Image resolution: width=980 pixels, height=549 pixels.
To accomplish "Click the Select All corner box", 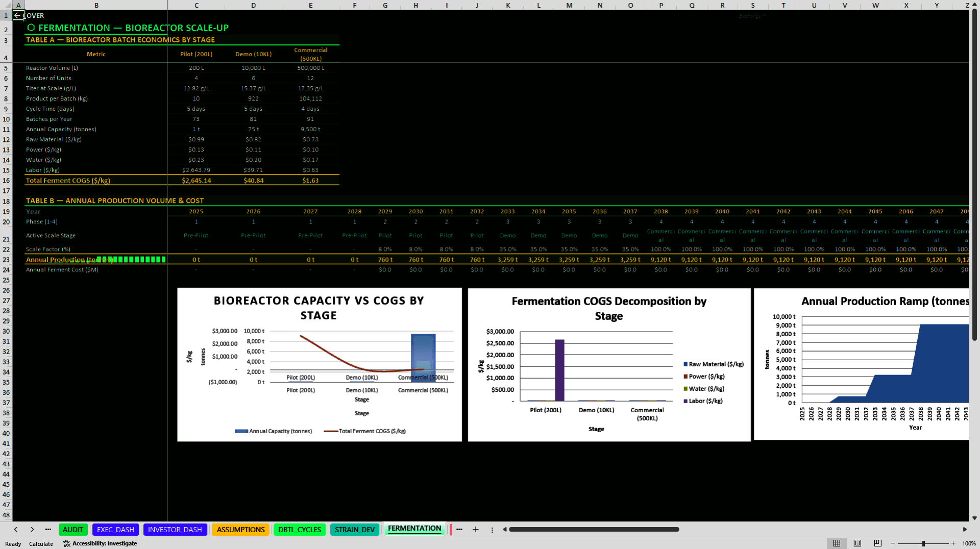I will point(6,5).
